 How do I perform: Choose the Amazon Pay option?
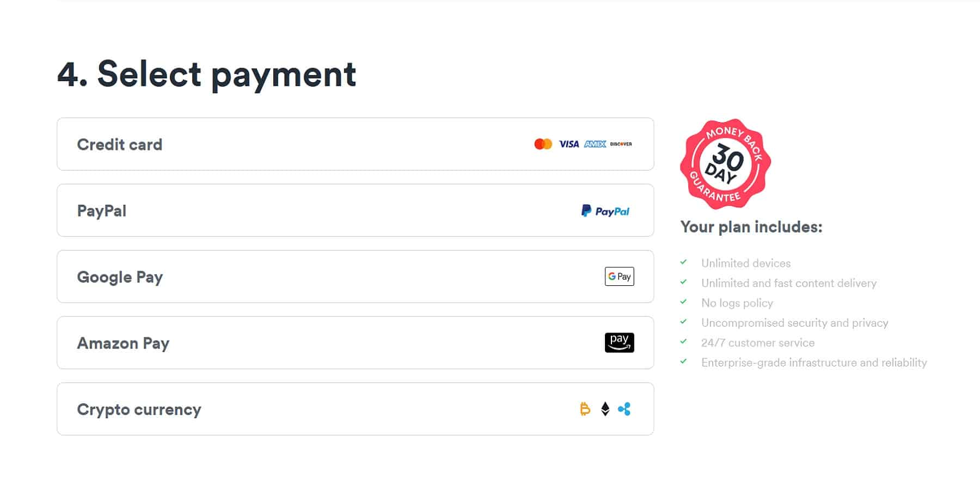pyautogui.click(x=356, y=343)
